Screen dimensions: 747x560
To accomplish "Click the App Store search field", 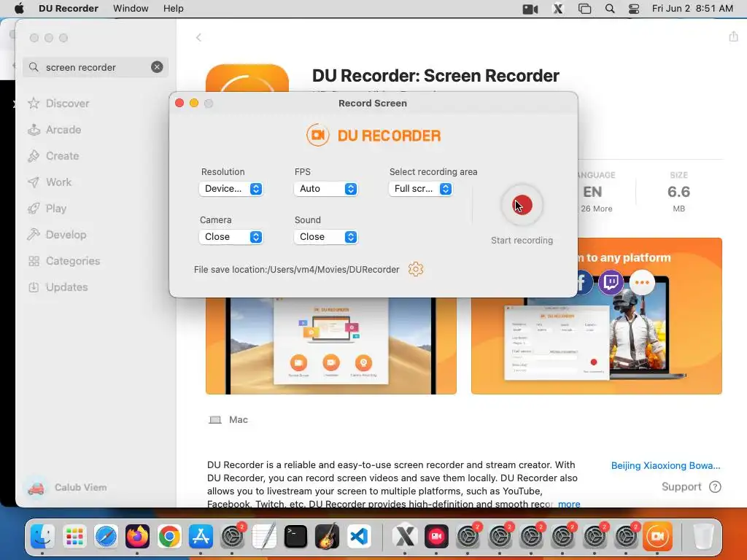I will click(x=96, y=67).
